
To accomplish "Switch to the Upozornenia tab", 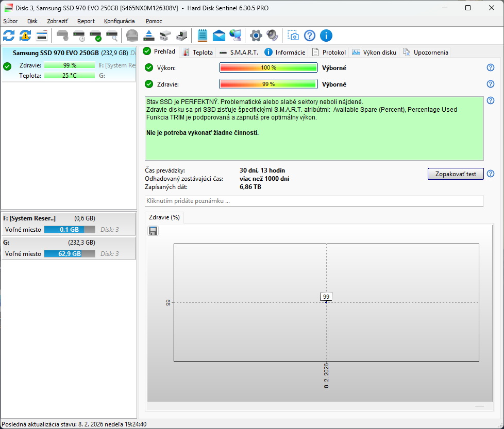I will (x=425, y=53).
